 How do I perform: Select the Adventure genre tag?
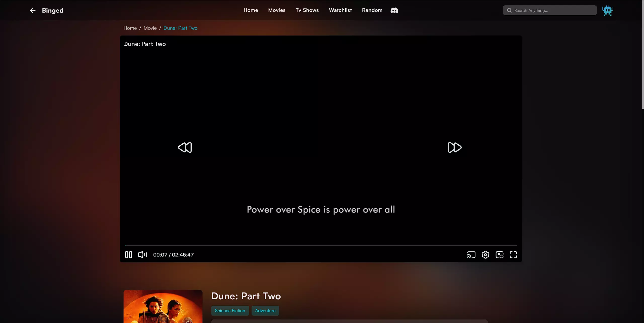(x=265, y=311)
